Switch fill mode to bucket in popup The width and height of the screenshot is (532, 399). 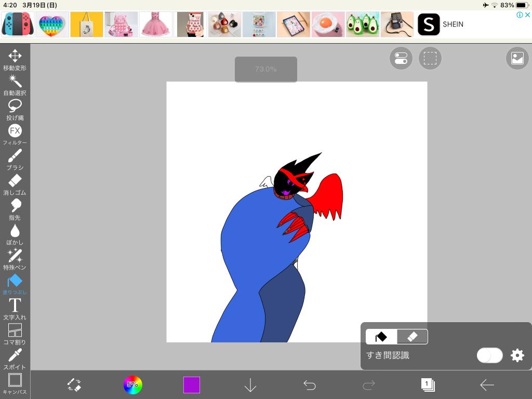pos(381,337)
